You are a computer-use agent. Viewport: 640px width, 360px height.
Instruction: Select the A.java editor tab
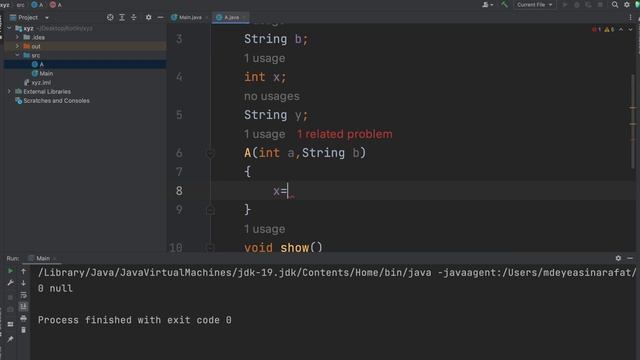[231, 17]
